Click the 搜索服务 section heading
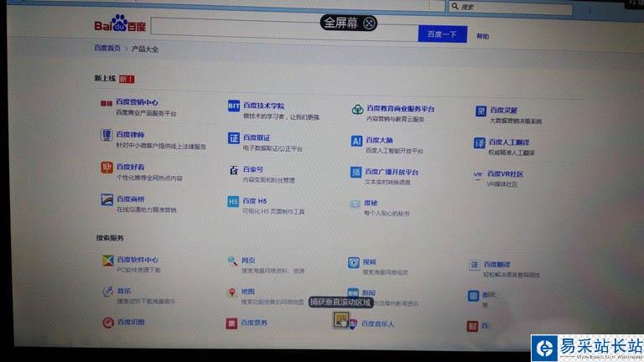This screenshot has width=644, height=362. click(110, 238)
